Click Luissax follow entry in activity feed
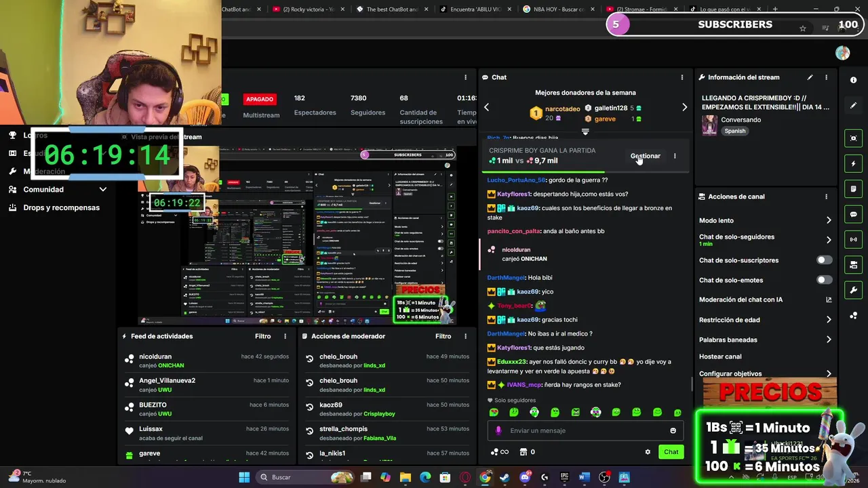Viewport: 868px width, 488px height. 207,433
